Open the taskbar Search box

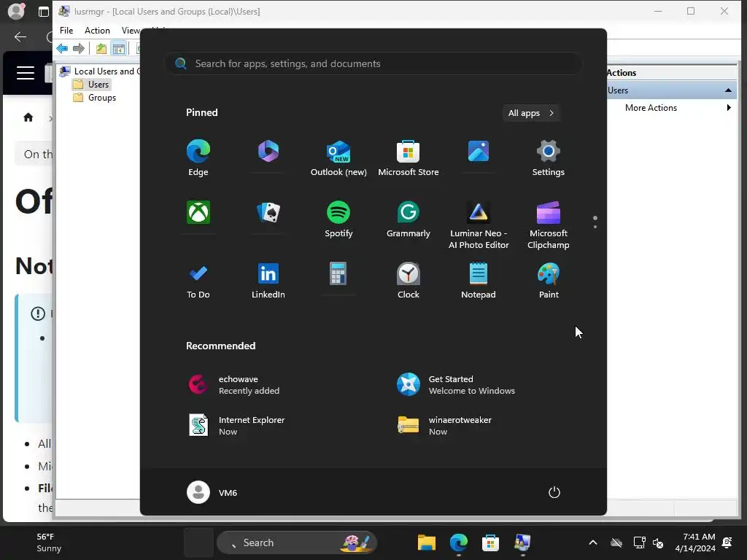click(x=296, y=542)
